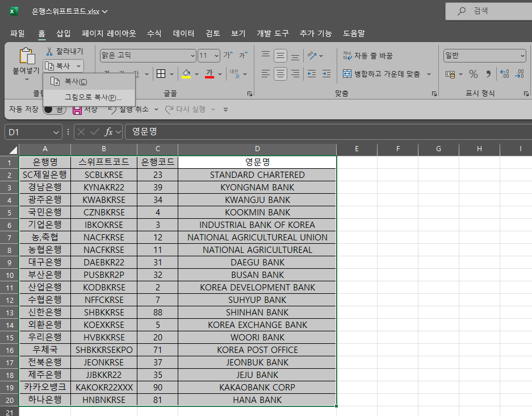532x416 pixels.
Task: Toggle the 자동 저장 switch
Action: coord(55,109)
